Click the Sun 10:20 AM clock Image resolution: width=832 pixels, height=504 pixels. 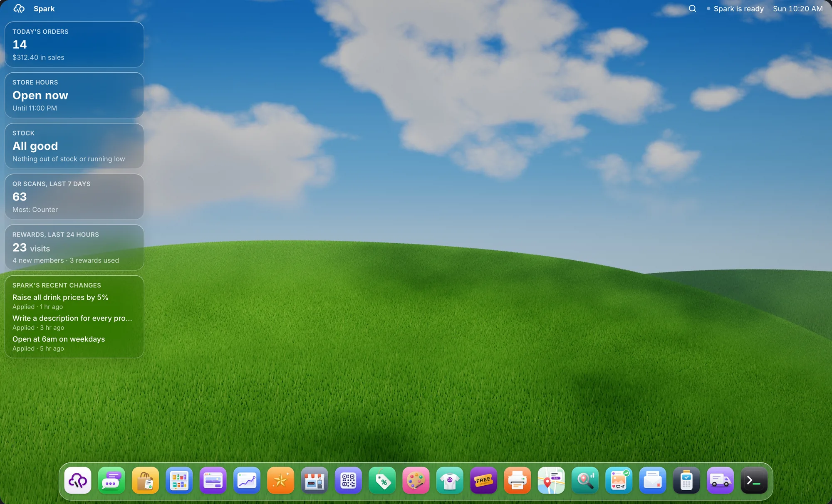point(798,8)
